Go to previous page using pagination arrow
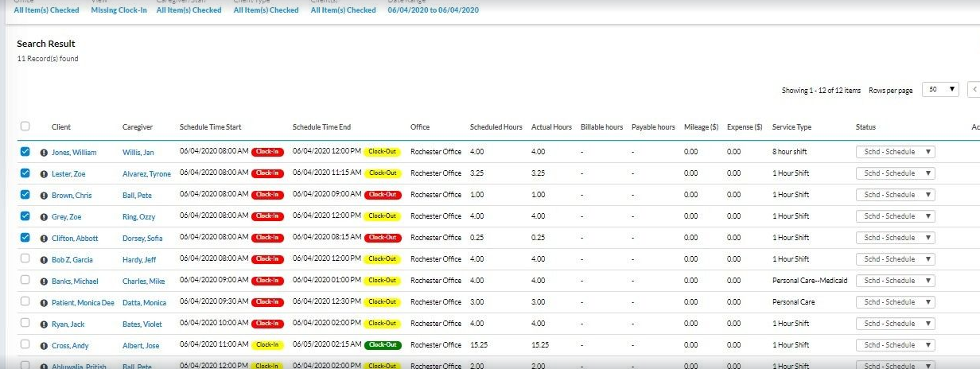 click(x=974, y=90)
